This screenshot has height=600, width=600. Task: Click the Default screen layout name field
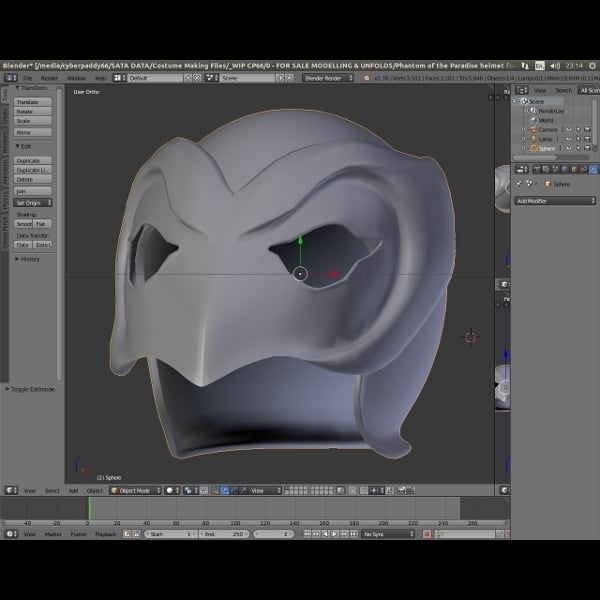click(155, 78)
